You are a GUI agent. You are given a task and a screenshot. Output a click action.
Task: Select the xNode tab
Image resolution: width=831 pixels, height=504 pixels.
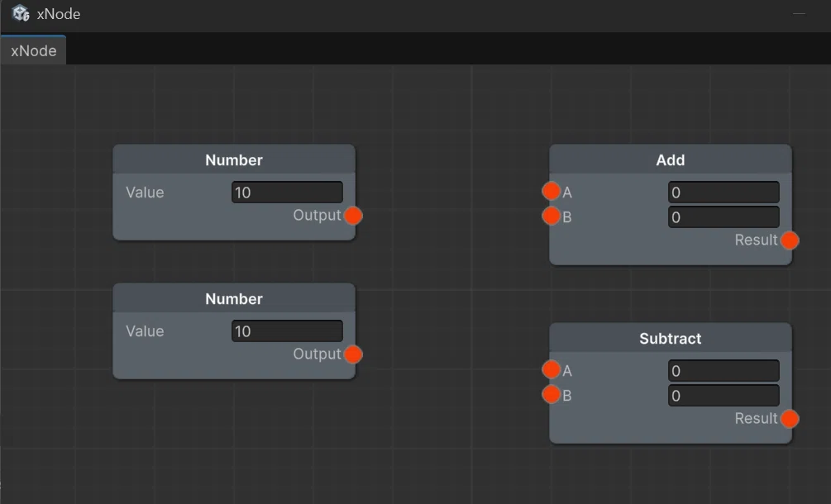(33, 50)
